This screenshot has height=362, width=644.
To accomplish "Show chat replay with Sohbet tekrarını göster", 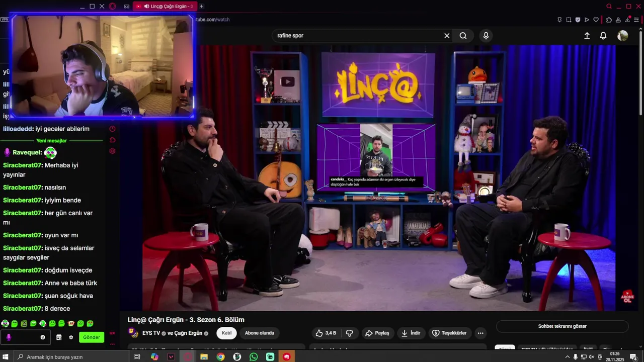I will [x=562, y=326].
